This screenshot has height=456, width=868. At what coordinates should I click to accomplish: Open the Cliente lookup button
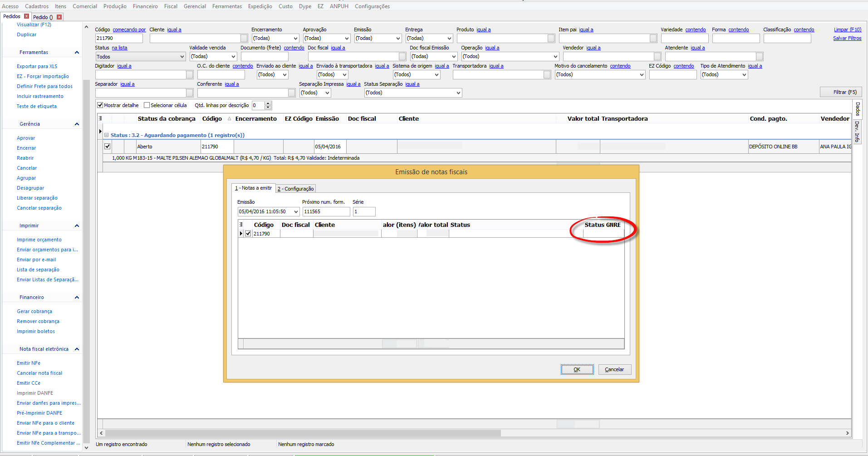[x=244, y=39]
